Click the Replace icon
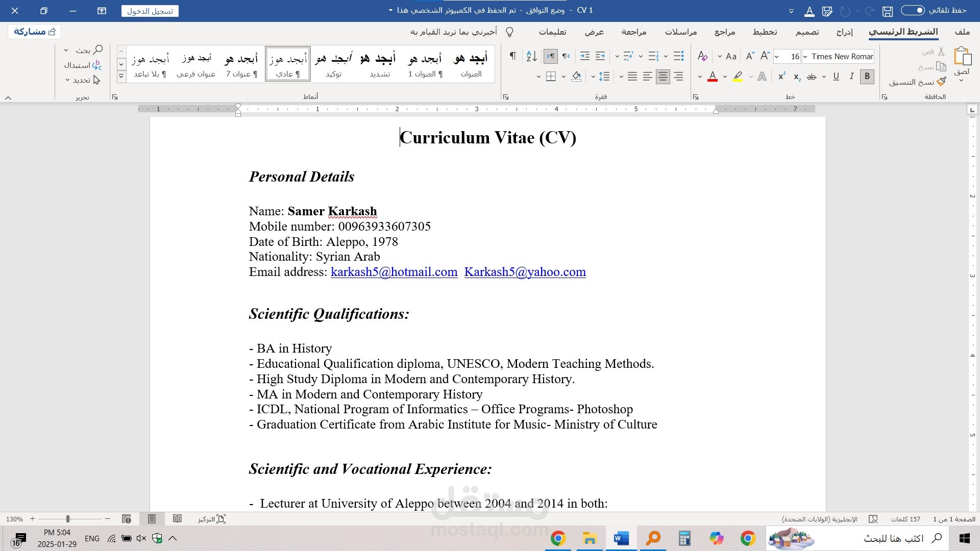This screenshot has width=980, height=551. coord(97,65)
